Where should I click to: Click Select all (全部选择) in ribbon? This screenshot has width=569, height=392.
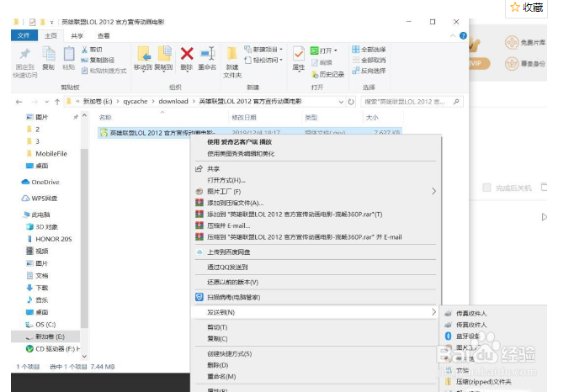click(x=369, y=50)
